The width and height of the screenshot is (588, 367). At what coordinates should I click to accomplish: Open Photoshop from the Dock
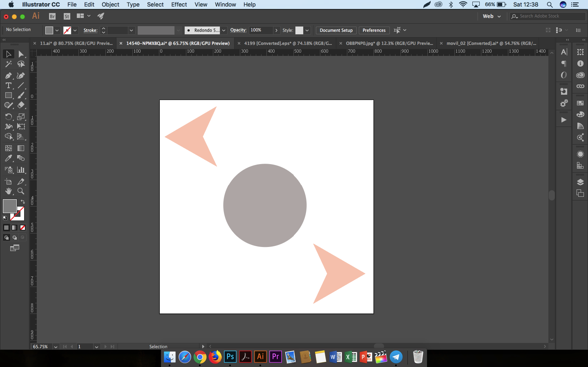click(x=230, y=357)
